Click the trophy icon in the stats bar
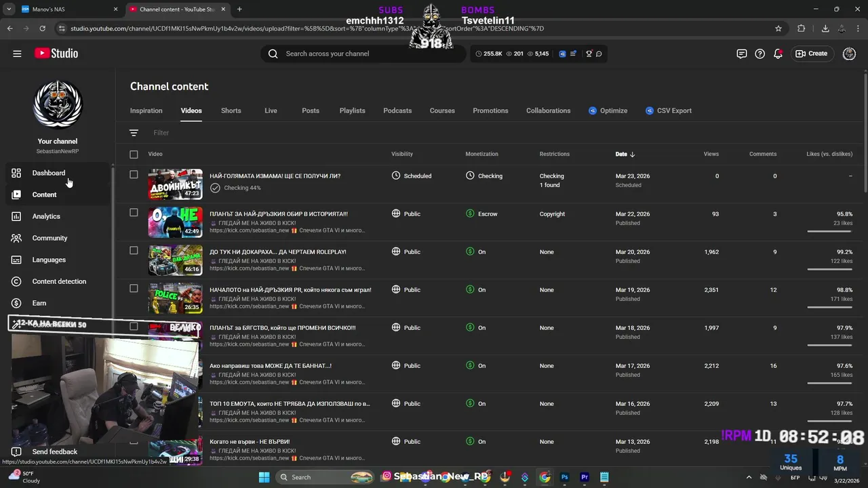Screen dimensions: 868x488 click(x=589, y=54)
